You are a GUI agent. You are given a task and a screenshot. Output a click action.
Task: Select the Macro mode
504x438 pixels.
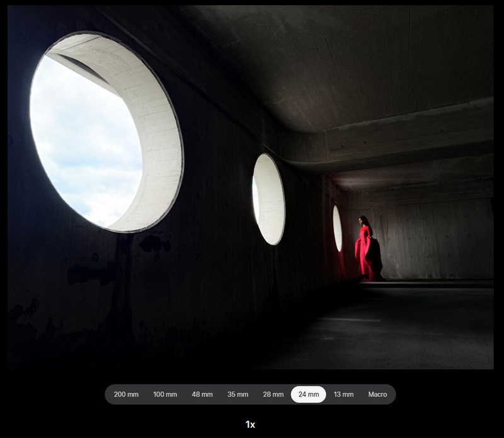(377, 395)
